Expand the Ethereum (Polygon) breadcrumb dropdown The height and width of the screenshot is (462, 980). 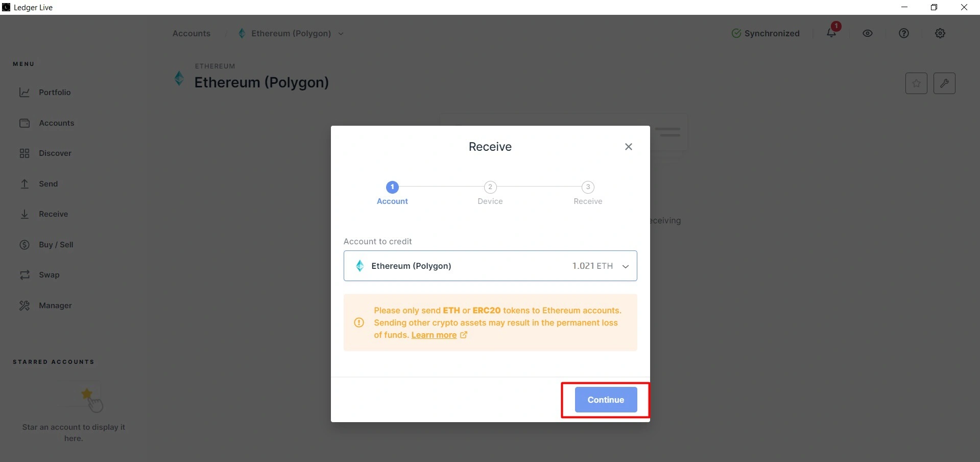pyautogui.click(x=341, y=34)
